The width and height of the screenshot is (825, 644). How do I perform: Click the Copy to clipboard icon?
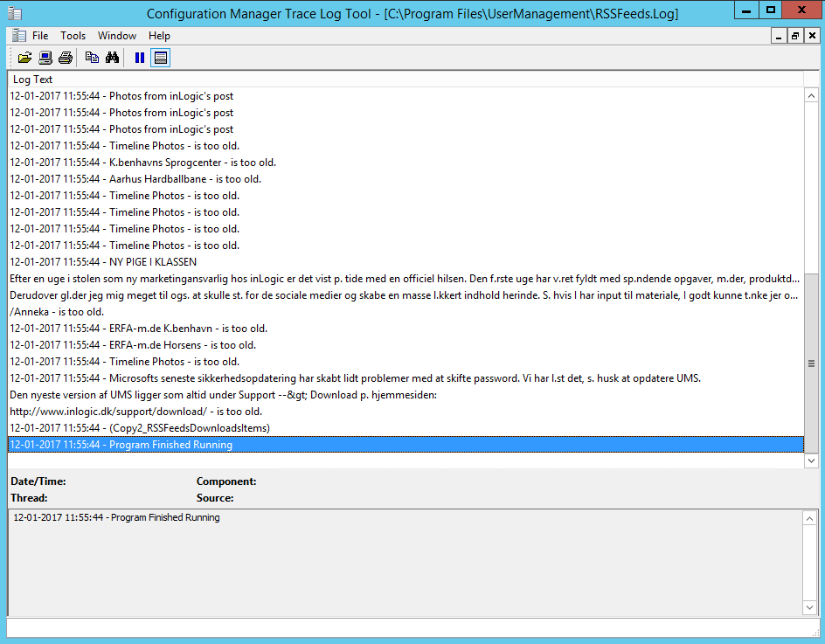tap(92, 58)
